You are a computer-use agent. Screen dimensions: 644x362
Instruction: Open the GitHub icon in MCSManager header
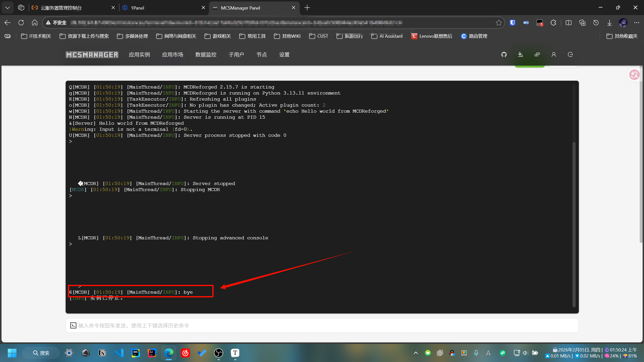(504, 55)
